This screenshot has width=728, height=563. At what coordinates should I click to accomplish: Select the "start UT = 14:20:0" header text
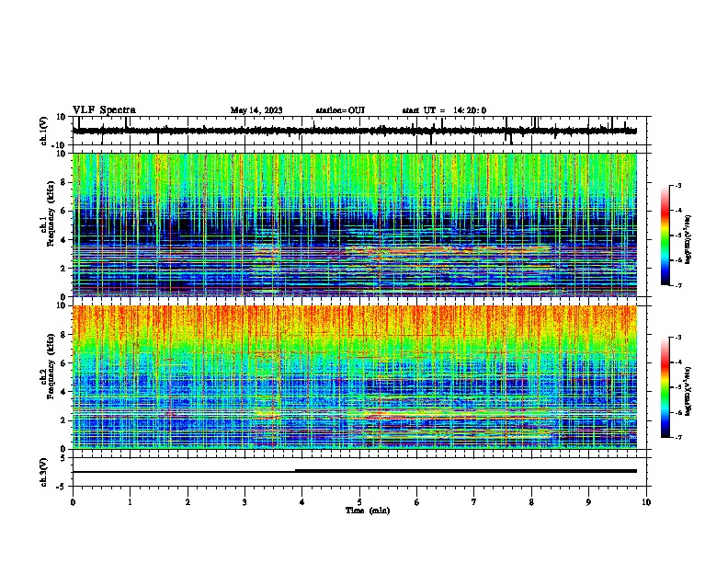[x=444, y=110]
